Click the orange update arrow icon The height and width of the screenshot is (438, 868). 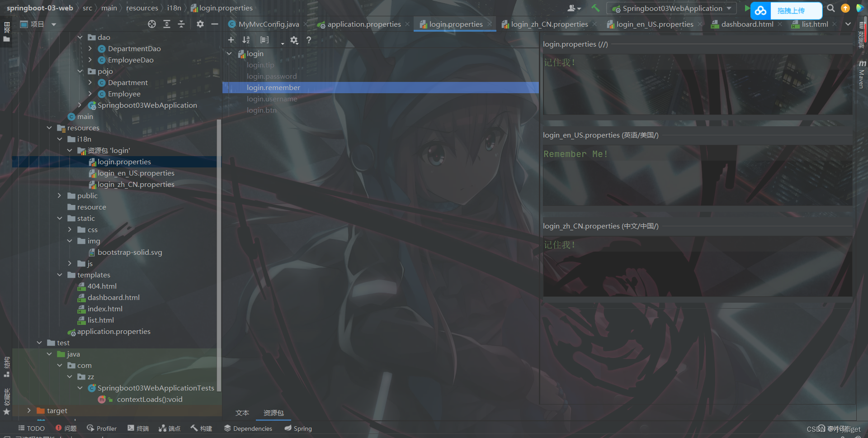point(845,8)
